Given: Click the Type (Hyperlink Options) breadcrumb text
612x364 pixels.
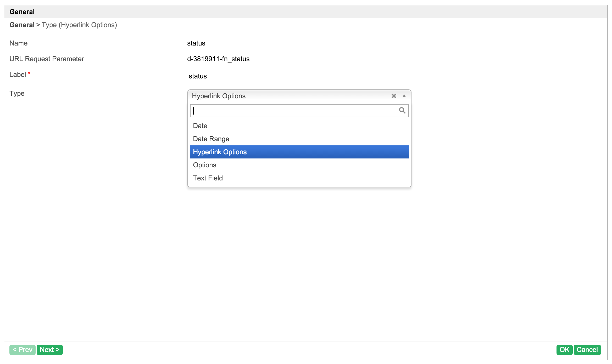Looking at the screenshot, I should 79,25.
